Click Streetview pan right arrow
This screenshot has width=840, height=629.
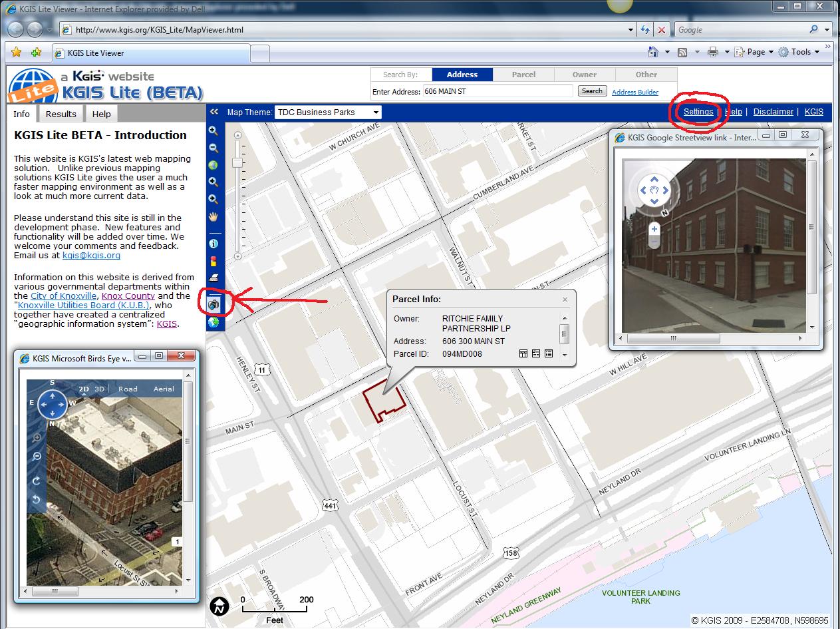(x=666, y=190)
